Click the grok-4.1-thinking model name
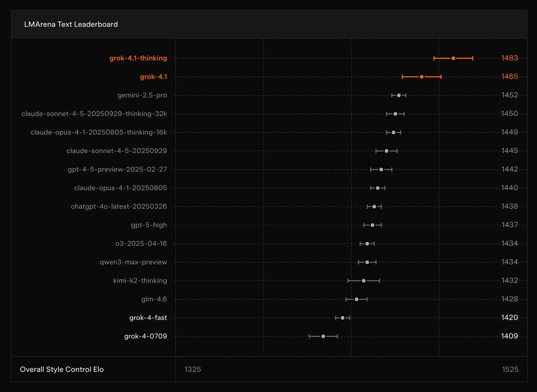The width and height of the screenshot is (537, 392). [x=138, y=58]
